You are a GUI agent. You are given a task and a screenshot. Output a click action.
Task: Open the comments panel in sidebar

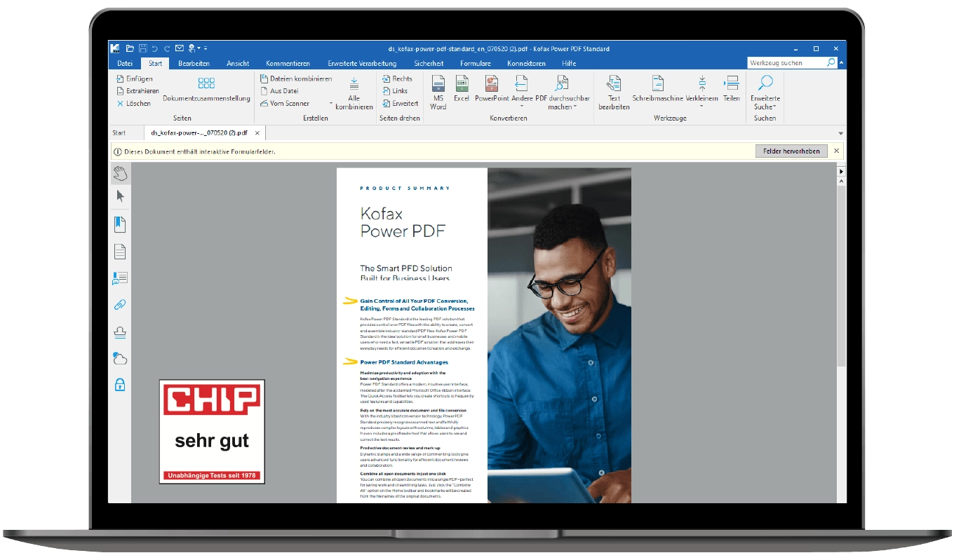click(x=120, y=278)
